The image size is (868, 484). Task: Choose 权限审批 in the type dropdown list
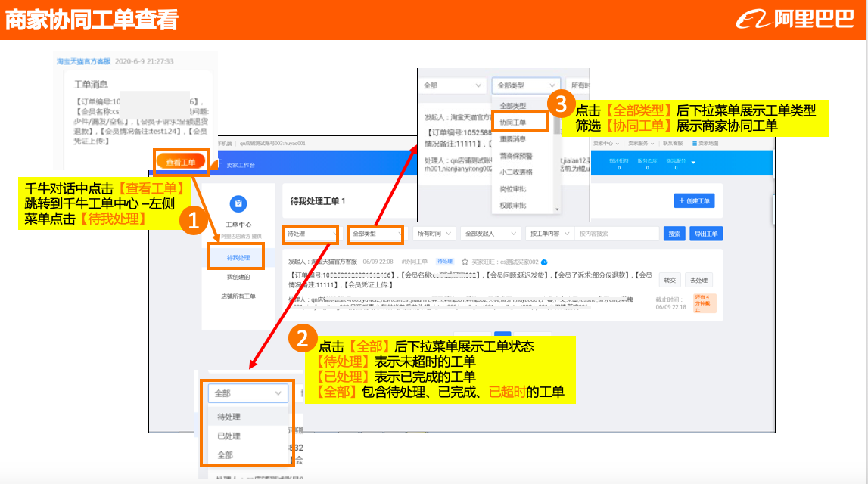point(512,206)
